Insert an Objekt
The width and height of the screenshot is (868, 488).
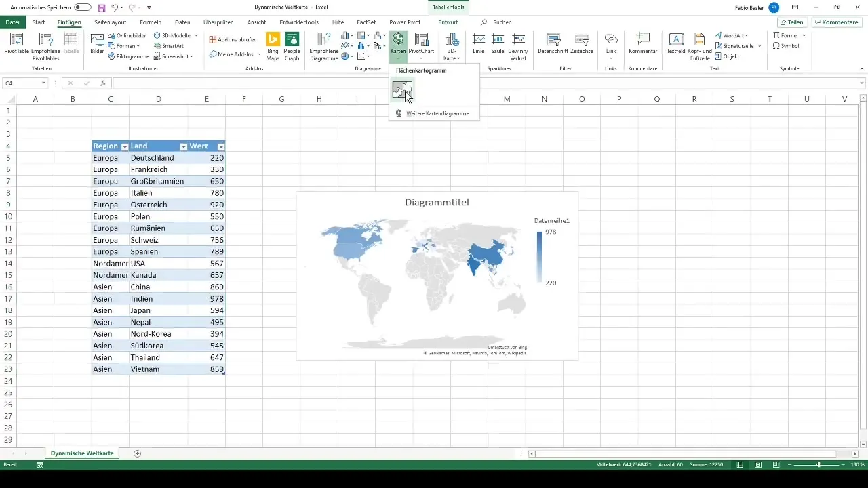pyautogui.click(x=727, y=56)
